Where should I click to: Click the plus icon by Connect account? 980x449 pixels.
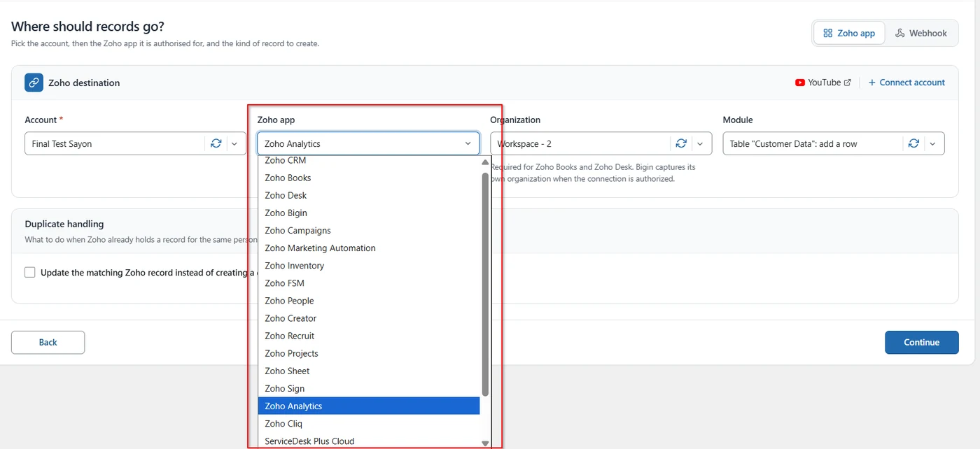(872, 83)
